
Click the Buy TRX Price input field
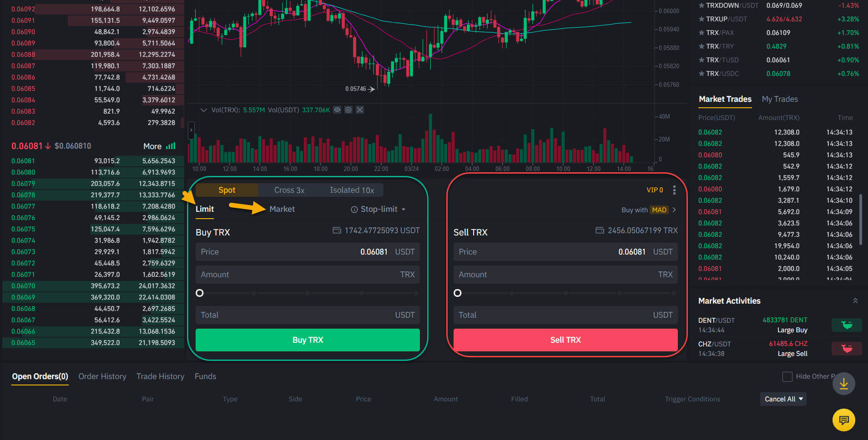coord(308,252)
